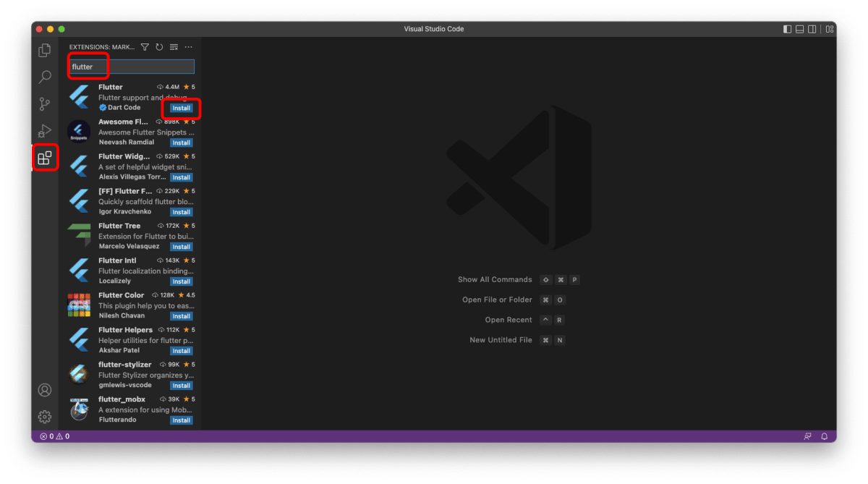Select the Flutter Helpers extension title
This screenshot has width=868, height=484.
click(125, 330)
